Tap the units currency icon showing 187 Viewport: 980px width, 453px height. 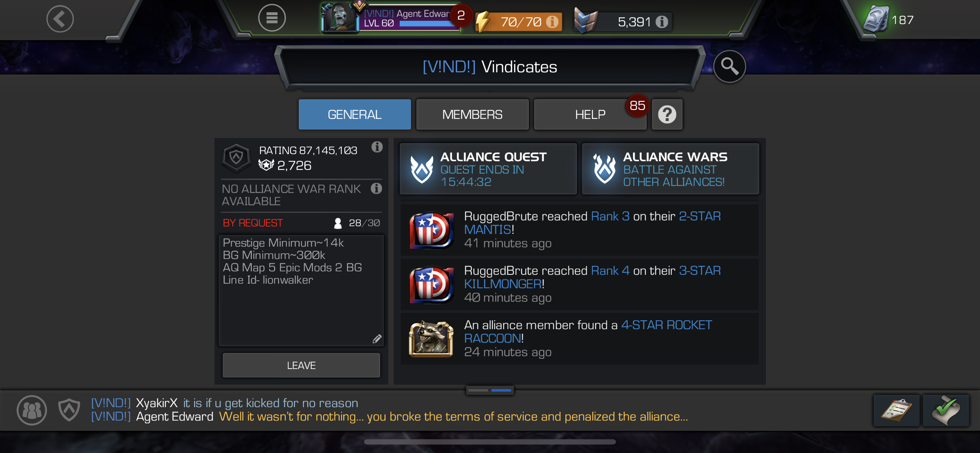[x=876, y=19]
